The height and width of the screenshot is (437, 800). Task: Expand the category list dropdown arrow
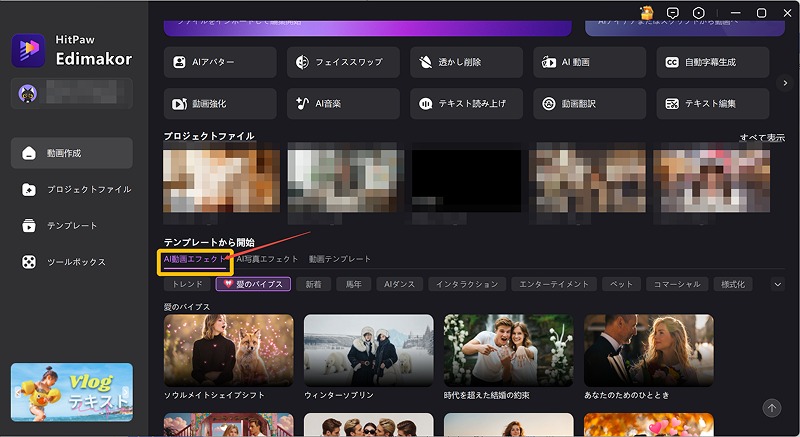tap(778, 285)
